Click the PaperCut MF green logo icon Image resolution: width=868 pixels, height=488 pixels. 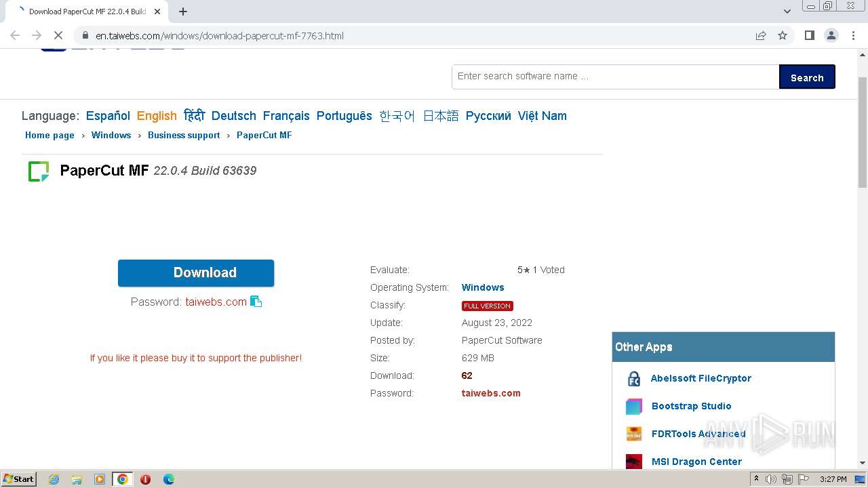pos(39,171)
